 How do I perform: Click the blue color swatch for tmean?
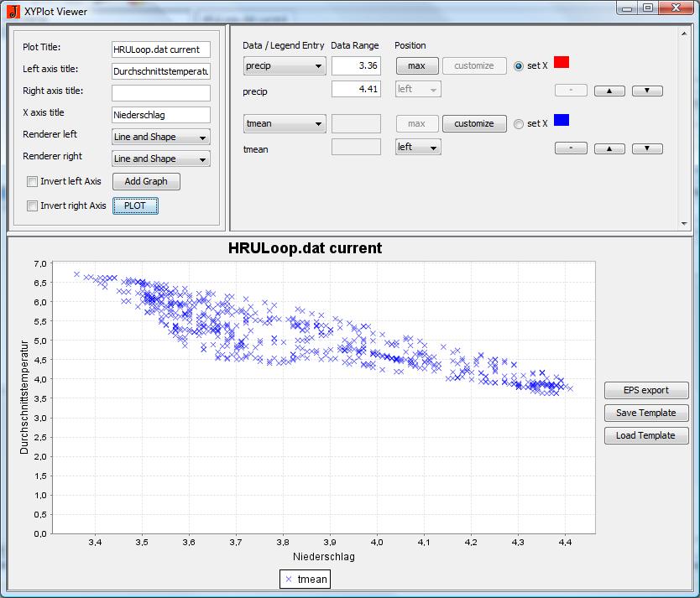pyautogui.click(x=562, y=121)
